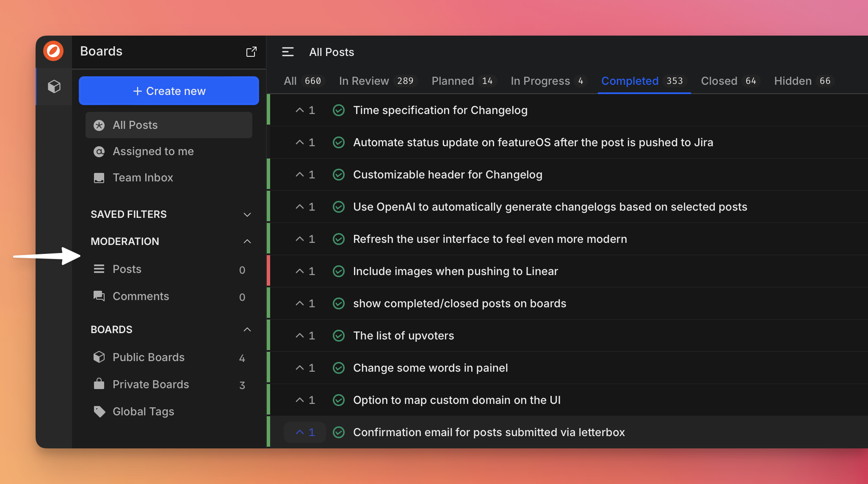
Task: Toggle sidebar with hamburger menu icon
Action: 288,52
